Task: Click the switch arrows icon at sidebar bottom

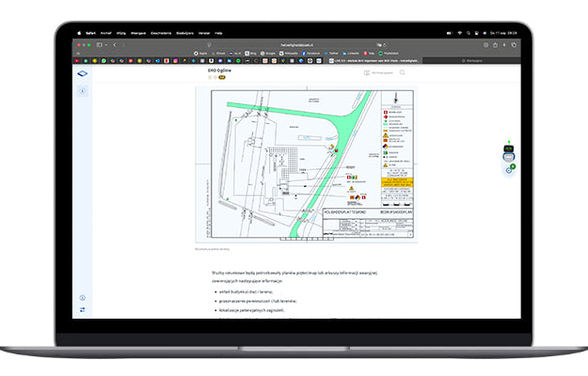Action: click(83, 309)
